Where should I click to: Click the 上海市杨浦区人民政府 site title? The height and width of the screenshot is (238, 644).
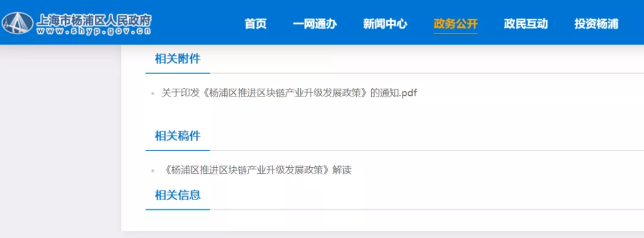(x=93, y=20)
